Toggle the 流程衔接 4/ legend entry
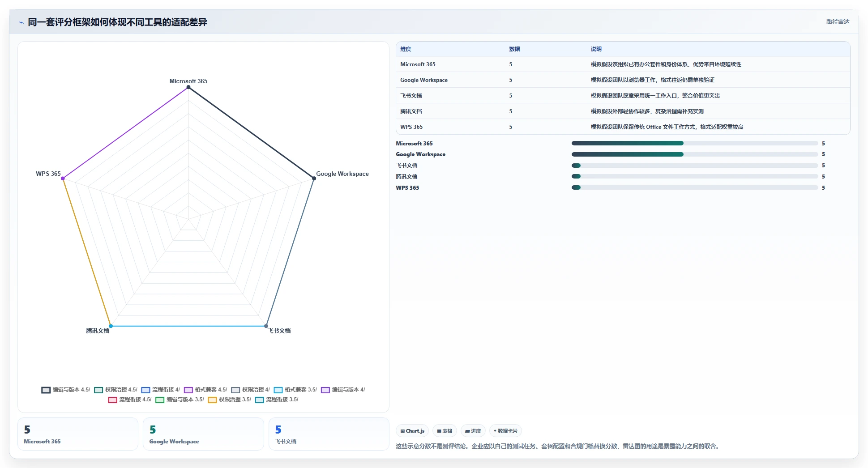Viewport: 868px width, 468px height. (x=161, y=390)
